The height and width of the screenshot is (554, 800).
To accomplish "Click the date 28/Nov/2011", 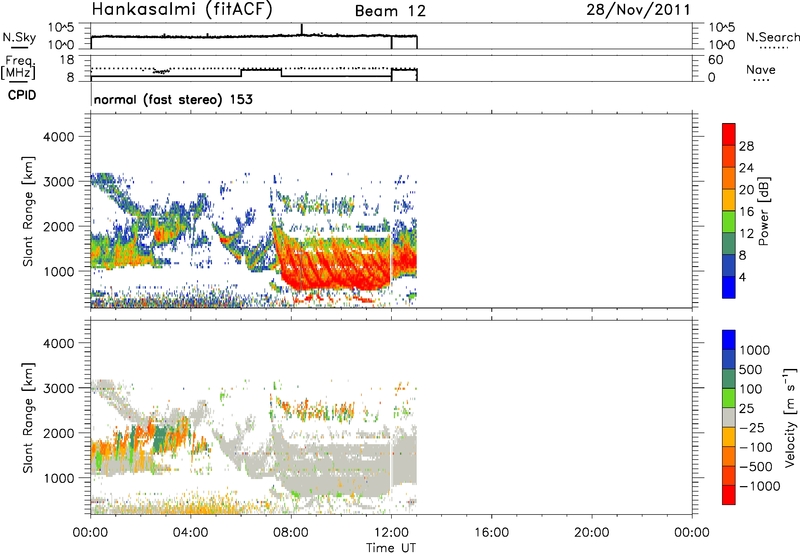I will pyautogui.click(x=638, y=9).
